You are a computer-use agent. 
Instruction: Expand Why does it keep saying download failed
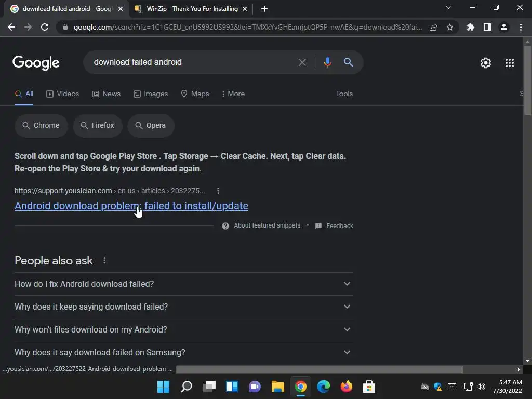183,307
